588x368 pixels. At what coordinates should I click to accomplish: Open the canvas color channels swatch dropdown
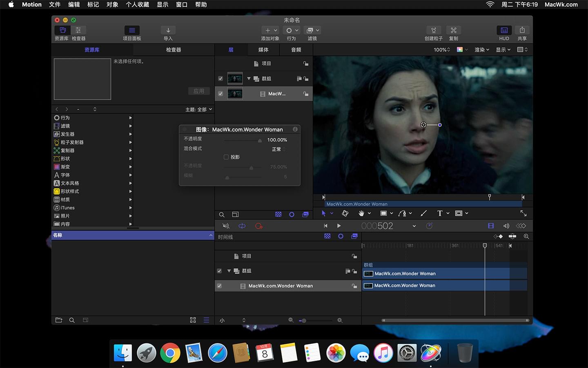click(x=462, y=49)
